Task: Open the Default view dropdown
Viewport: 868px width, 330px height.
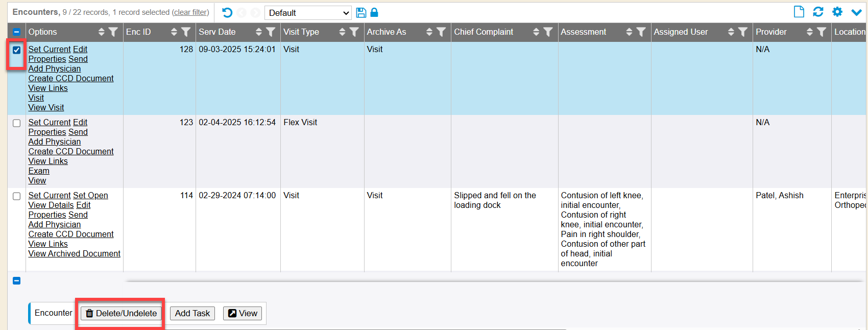Action: click(x=308, y=13)
